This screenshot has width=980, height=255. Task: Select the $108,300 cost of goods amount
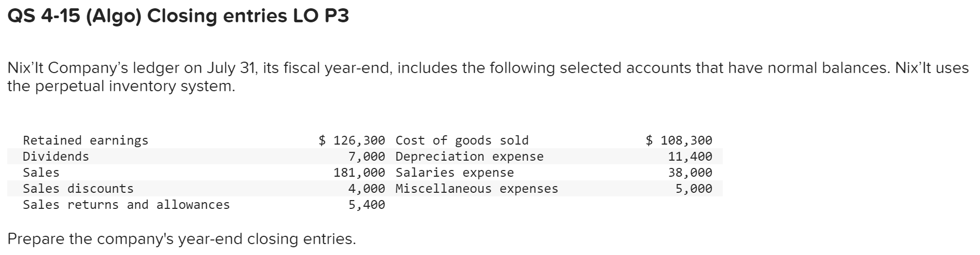point(679,140)
